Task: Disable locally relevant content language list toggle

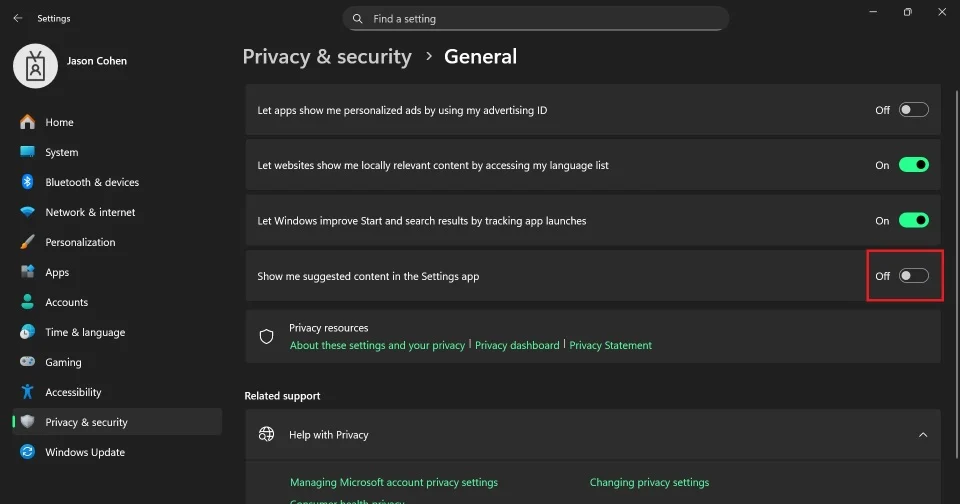Action: (913, 165)
